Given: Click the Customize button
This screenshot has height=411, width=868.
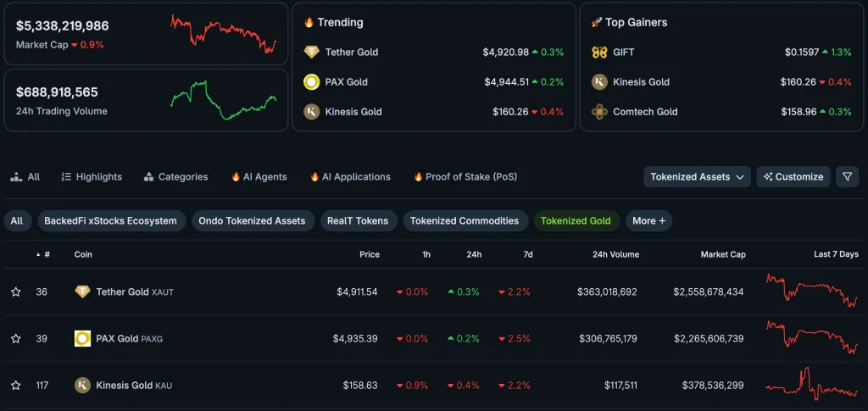Looking at the screenshot, I should point(793,177).
